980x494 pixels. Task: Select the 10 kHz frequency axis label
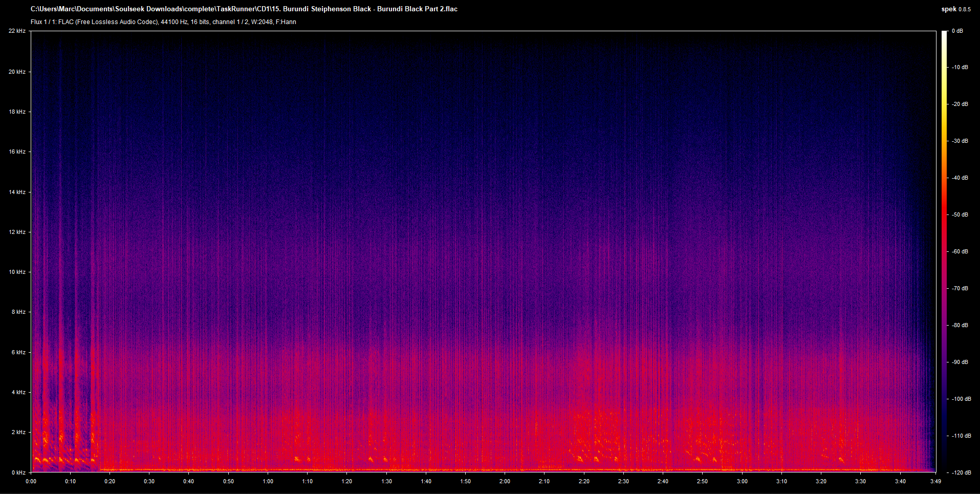(17, 272)
